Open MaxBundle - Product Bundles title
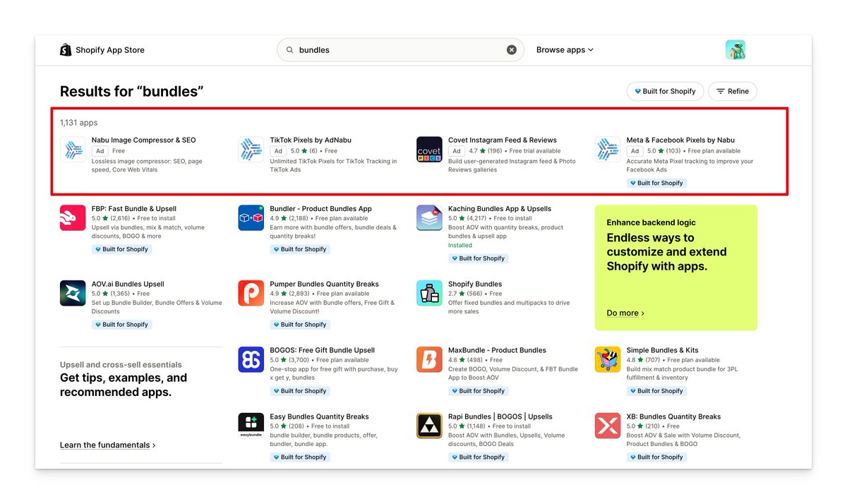 click(497, 350)
